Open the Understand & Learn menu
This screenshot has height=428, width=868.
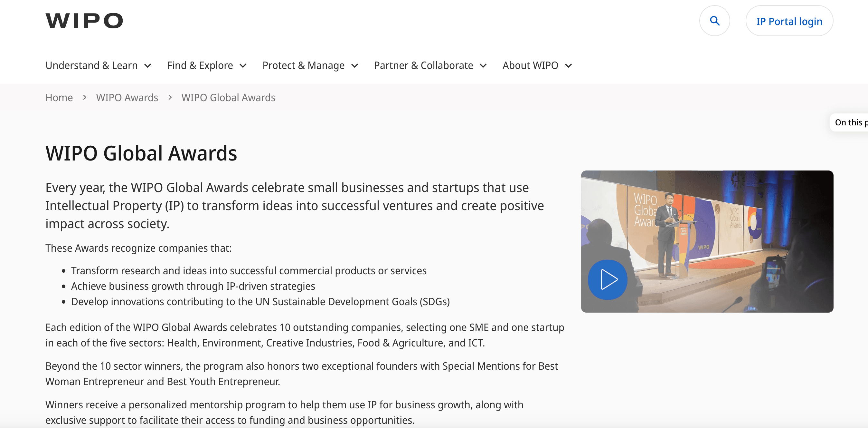(x=91, y=65)
